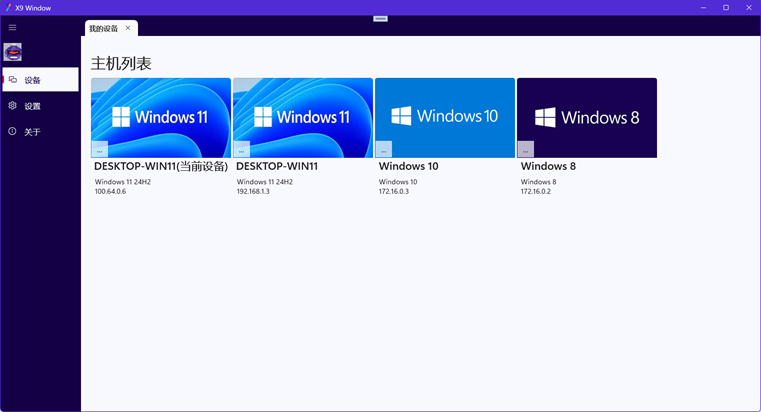The image size is (761, 412).
Task: Maximize the X9 Window application
Action: (x=726, y=8)
